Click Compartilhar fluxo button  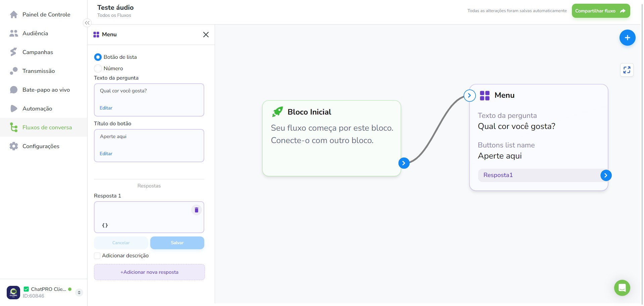click(601, 11)
